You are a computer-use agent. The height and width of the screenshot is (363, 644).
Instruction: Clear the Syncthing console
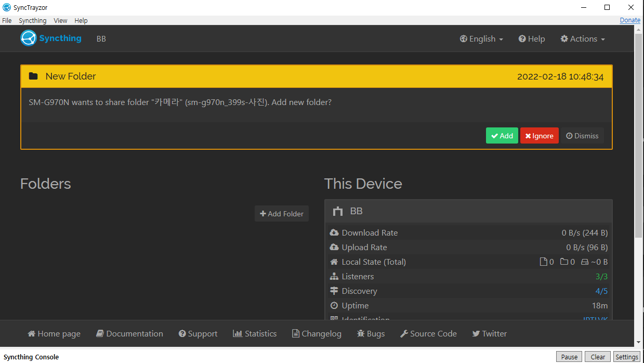[x=598, y=357]
